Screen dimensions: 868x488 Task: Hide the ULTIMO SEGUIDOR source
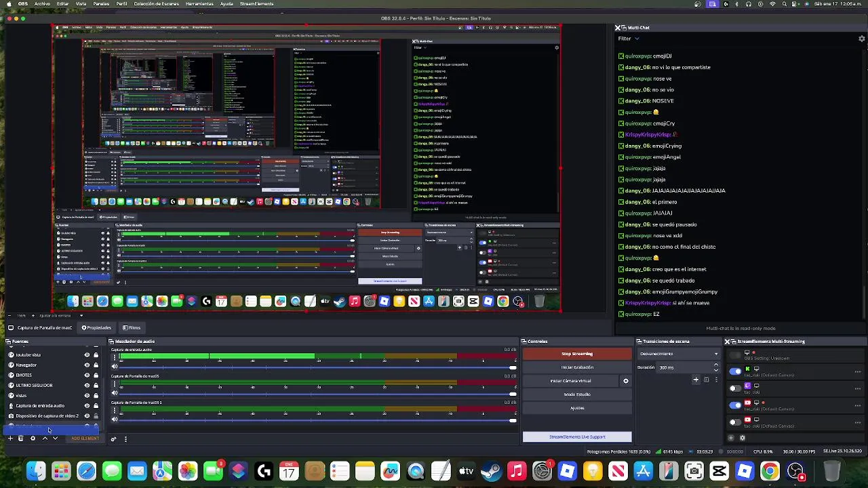(87, 385)
